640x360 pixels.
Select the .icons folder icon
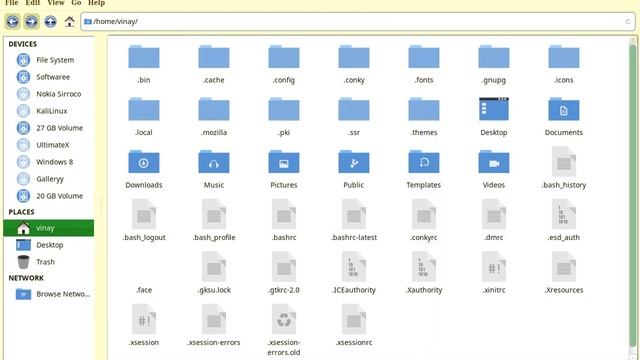564,57
